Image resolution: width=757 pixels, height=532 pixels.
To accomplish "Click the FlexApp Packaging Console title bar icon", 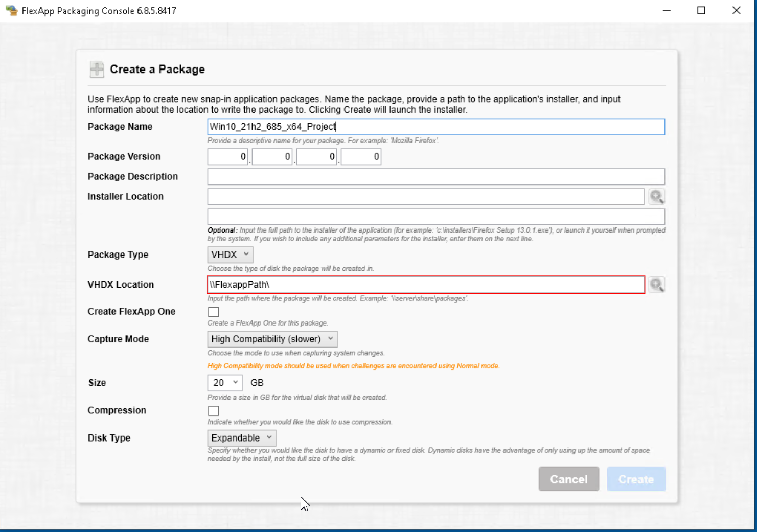I will [11, 10].
